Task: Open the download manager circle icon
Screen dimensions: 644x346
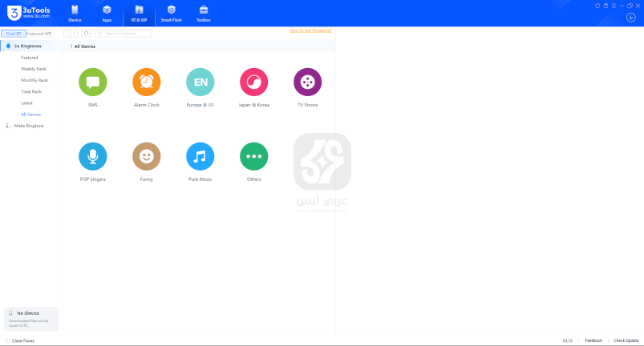Action: [x=631, y=18]
